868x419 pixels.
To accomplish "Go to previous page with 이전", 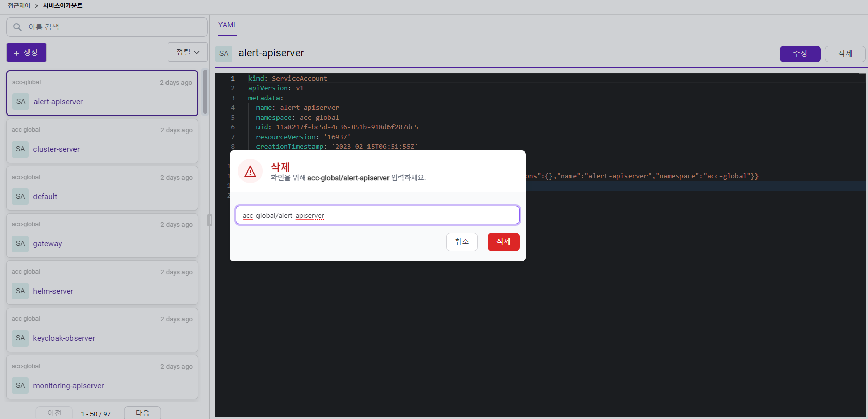I will (x=54, y=413).
